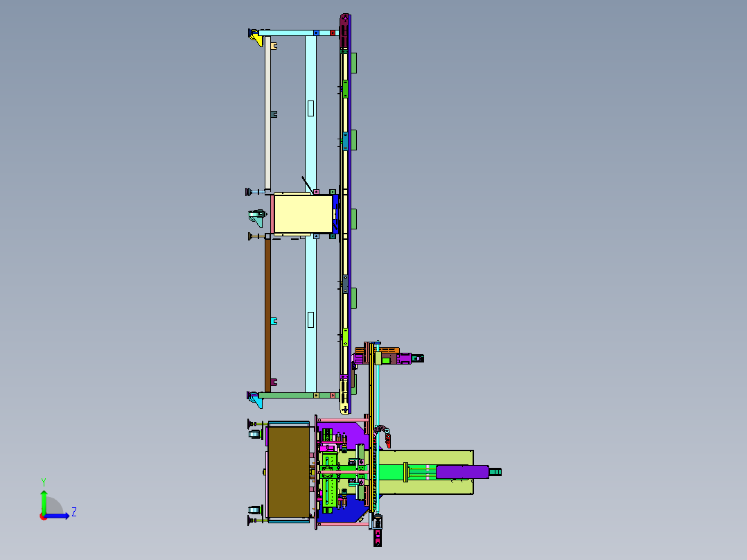The image size is (747, 560).
Task: Select the pale yellow box on the frame
Action: pyautogui.click(x=303, y=214)
